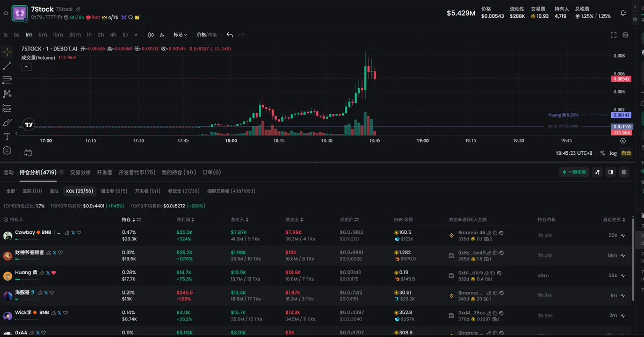Open the TradingView logo on chart

tap(28, 125)
